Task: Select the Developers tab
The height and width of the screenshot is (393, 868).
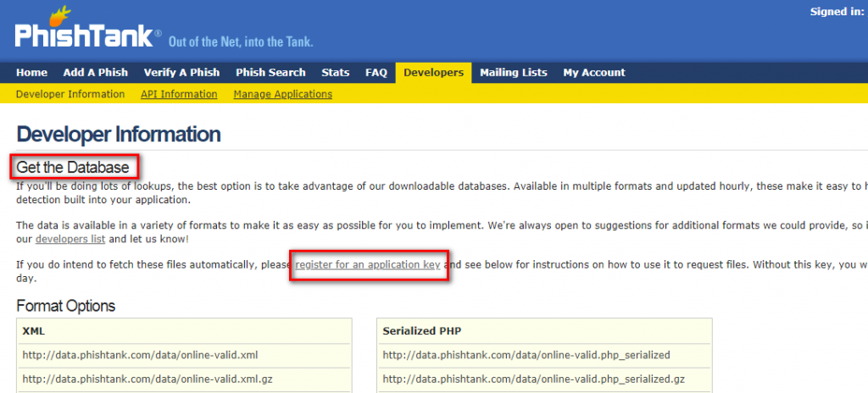Action: 433,73
